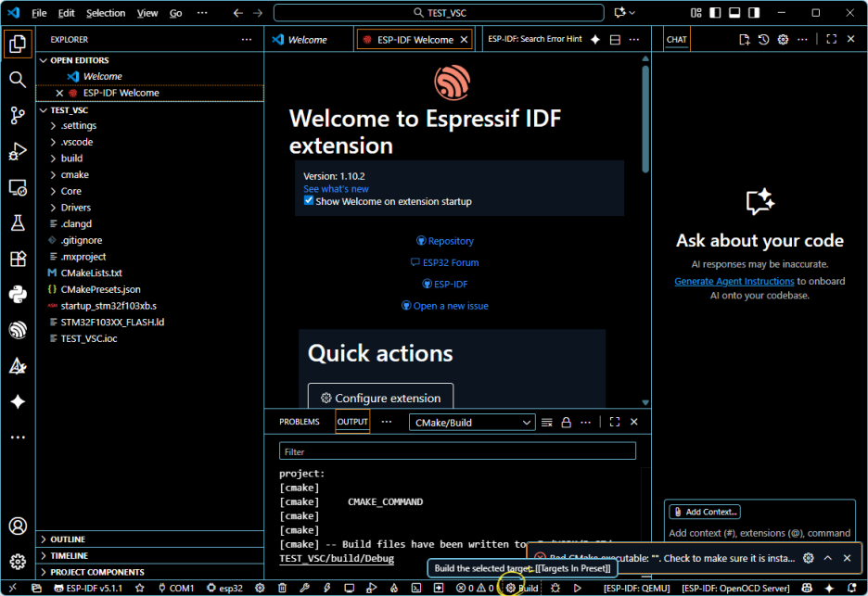
Task: Open ESP-IDF SDK configuration gear in status bar
Action: pyautogui.click(x=260, y=588)
